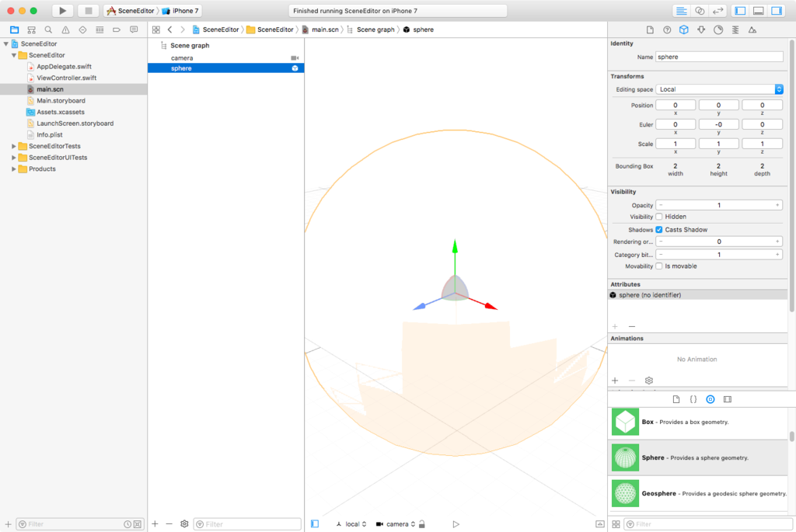Expand the Products folder
Screen dimensions: 796x532
point(14,169)
